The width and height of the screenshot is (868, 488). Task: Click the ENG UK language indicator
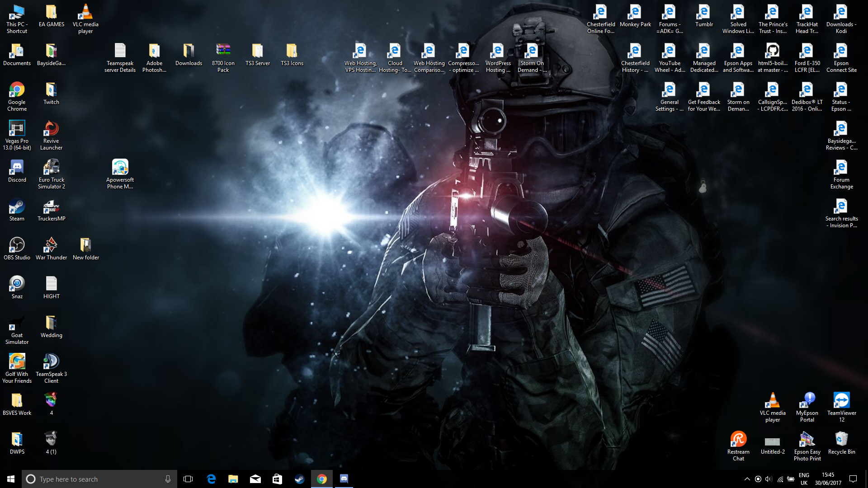804,479
